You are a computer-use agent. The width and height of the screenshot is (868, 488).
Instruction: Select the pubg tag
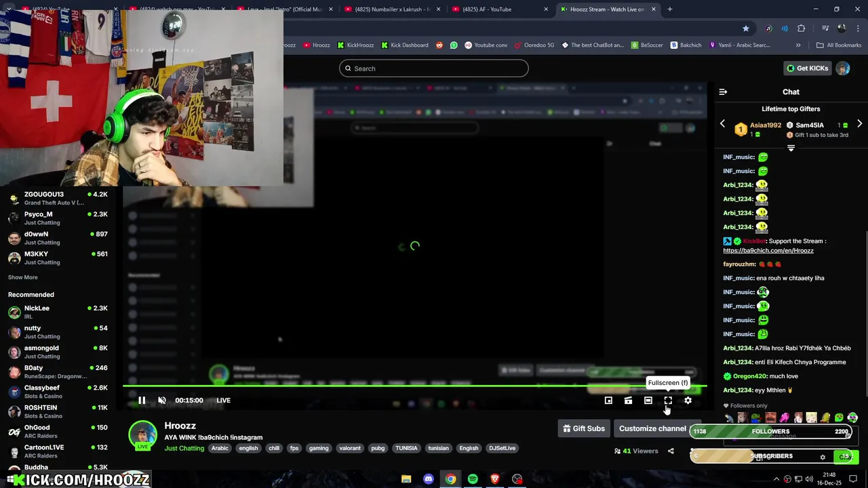[x=378, y=448]
